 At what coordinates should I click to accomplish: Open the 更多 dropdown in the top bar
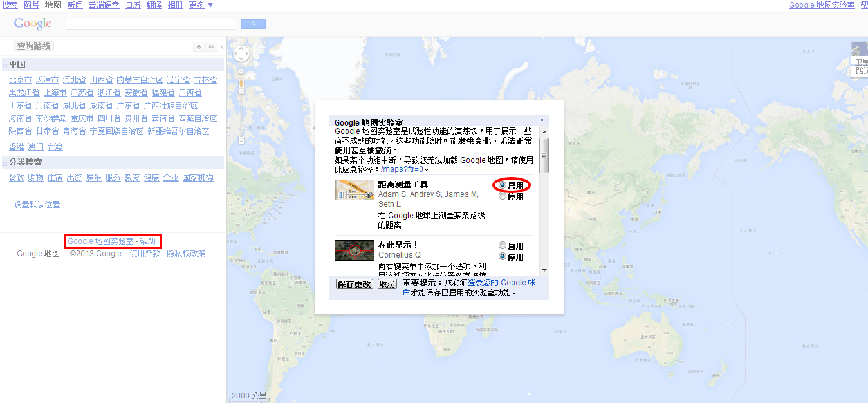click(201, 5)
